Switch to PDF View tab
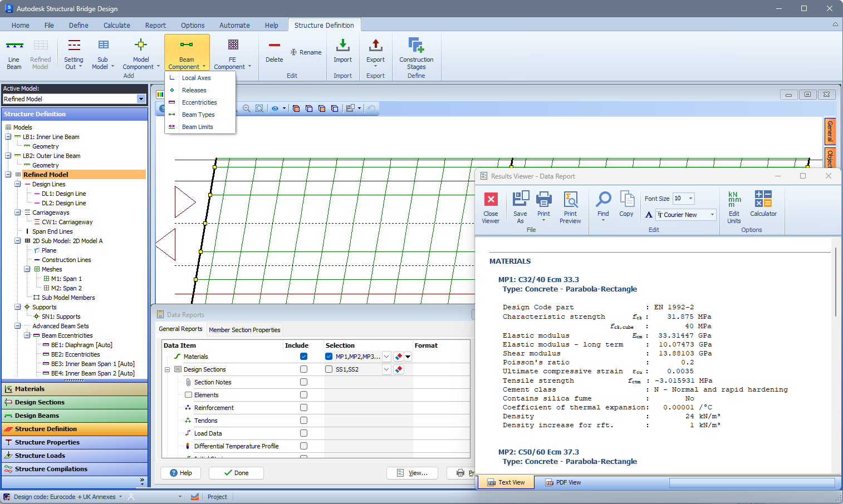The height and width of the screenshot is (504, 843). tap(563, 482)
